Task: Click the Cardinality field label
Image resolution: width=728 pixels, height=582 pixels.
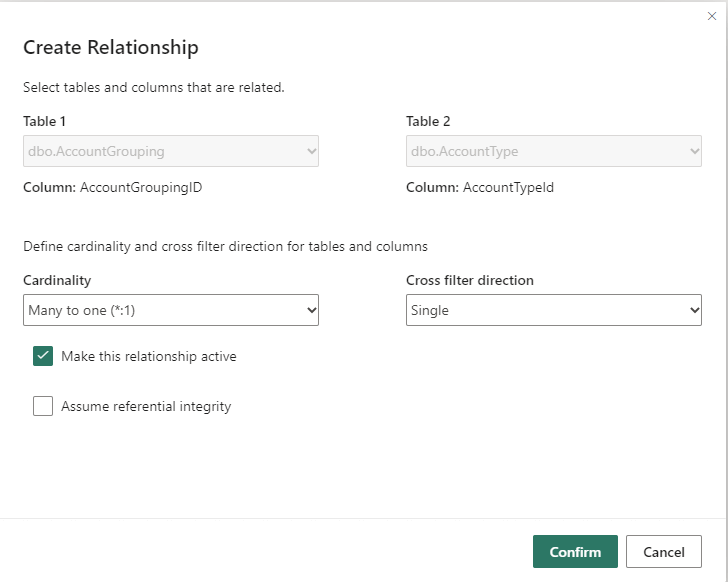Action: 57,280
